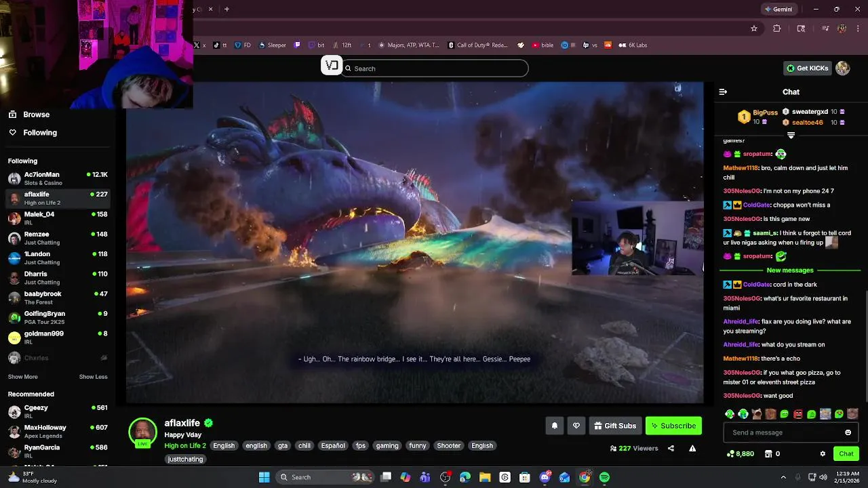Viewport: 868px width, 488px height.
Task: Open the Sleeper bookmark
Action: 272,45
